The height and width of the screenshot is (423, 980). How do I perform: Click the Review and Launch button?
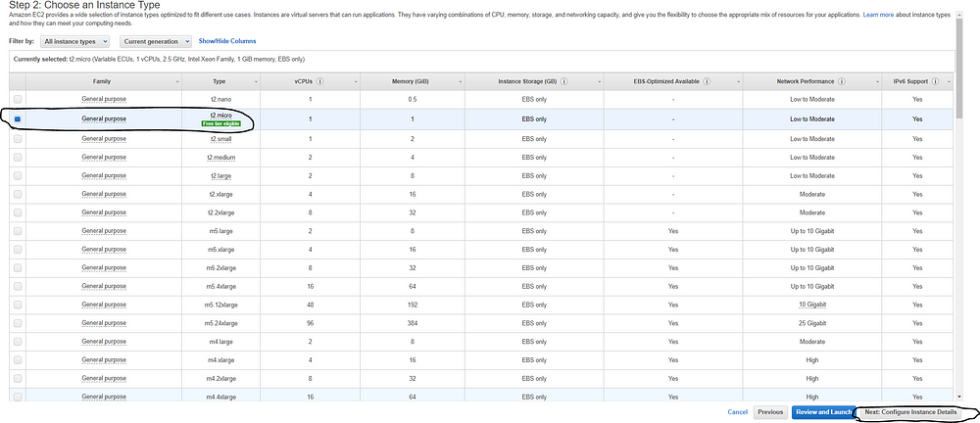coord(823,412)
